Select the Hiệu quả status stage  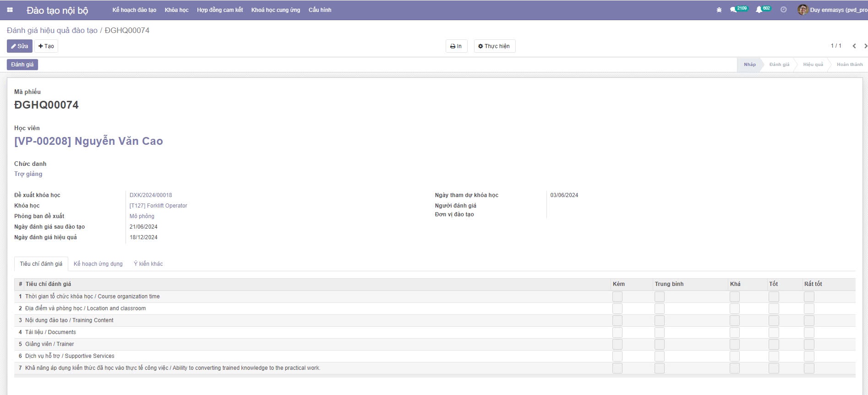pos(813,65)
